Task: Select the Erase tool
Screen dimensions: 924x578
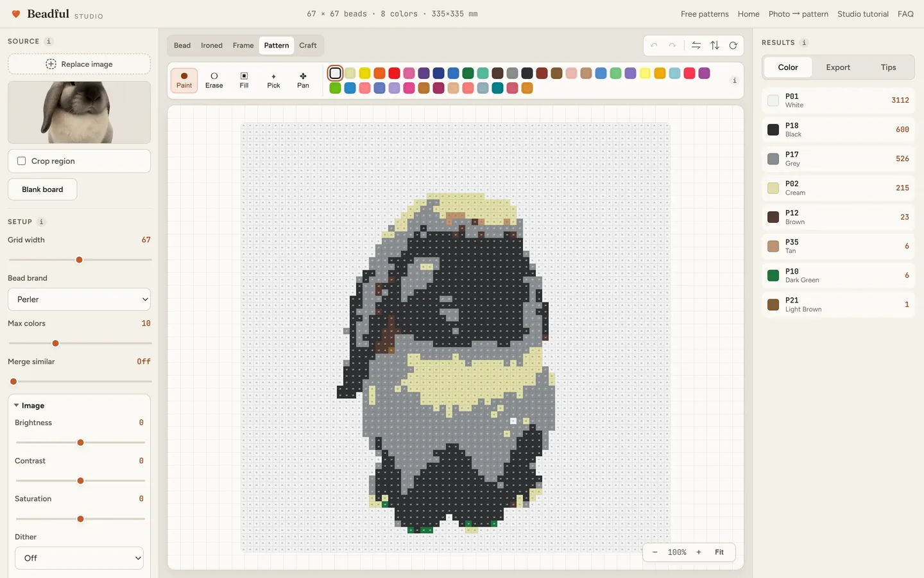Action: pyautogui.click(x=214, y=80)
